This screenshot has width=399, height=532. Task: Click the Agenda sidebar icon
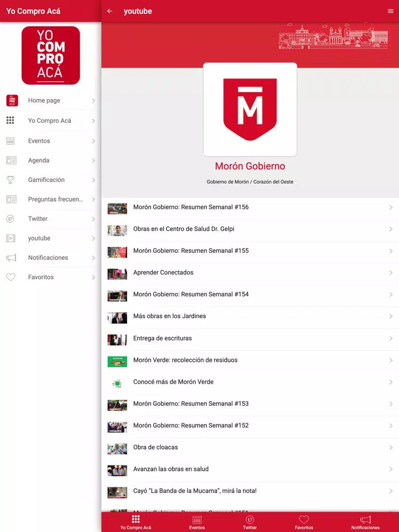tap(11, 161)
